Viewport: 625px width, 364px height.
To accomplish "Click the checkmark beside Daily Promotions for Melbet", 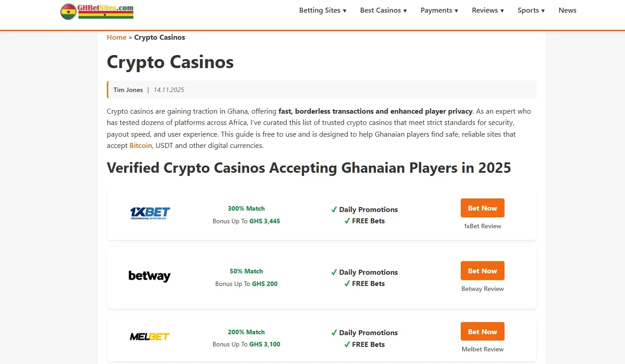I will [x=334, y=332].
